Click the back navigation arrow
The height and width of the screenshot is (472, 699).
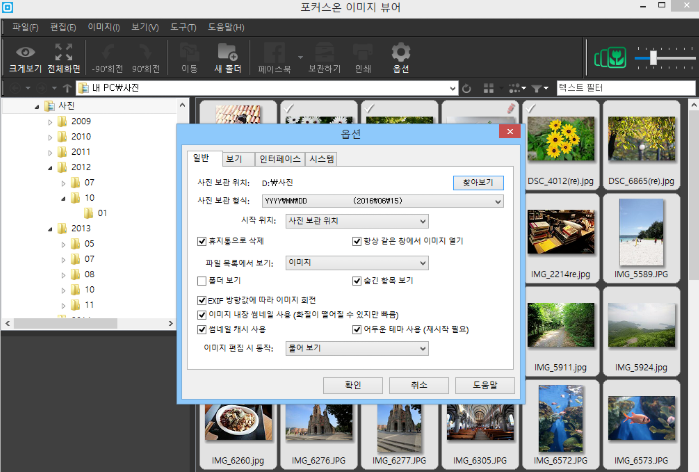click(16, 88)
